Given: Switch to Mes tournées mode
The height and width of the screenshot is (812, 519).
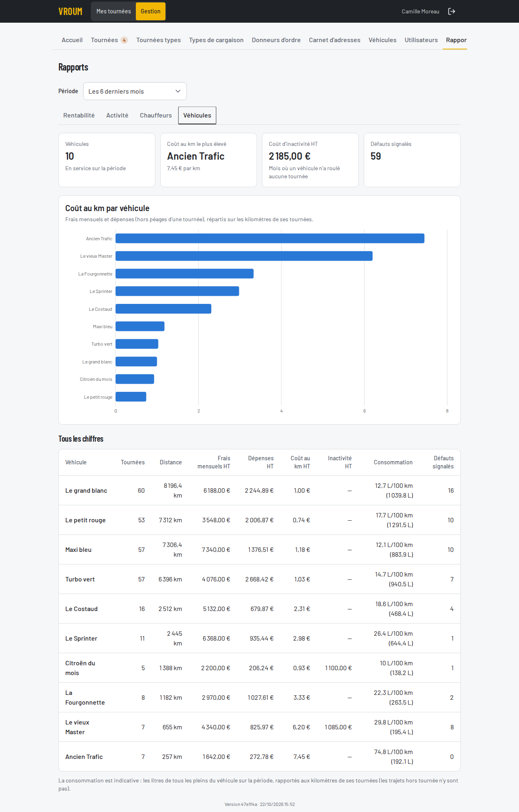Looking at the screenshot, I should [x=114, y=11].
